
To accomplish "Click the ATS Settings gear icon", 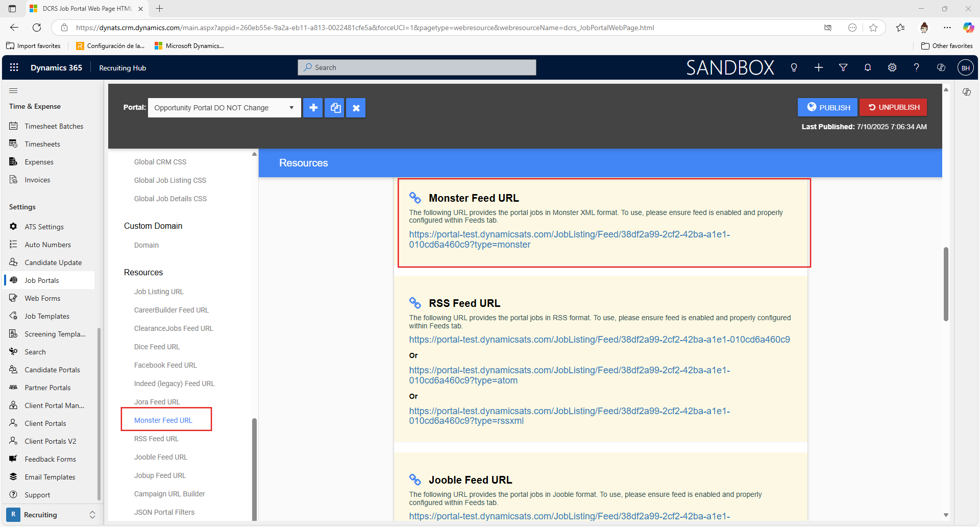I will coord(14,226).
